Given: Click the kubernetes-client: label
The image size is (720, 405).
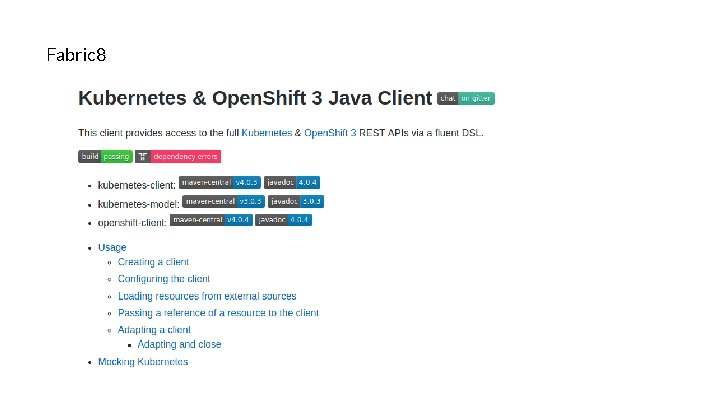Looking at the screenshot, I should tap(137, 185).
